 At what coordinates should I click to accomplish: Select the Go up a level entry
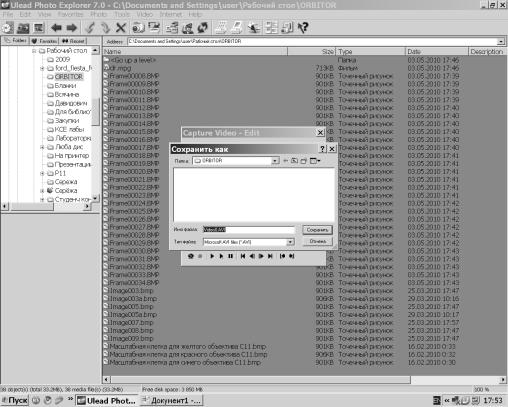pyautogui.click(x=133, y=60)
